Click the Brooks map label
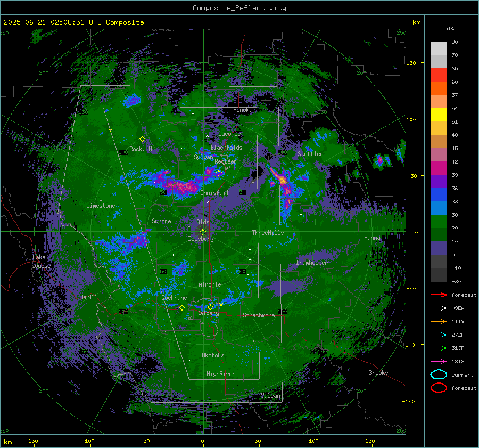The width and height of the screenshot is (479, 448). (x=378, y=373)
